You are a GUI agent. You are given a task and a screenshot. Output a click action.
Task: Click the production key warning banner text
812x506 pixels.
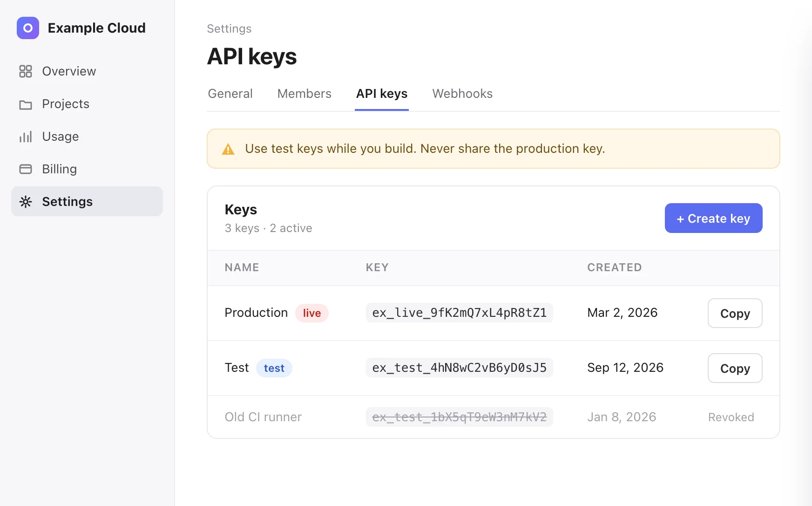point(425,149)
